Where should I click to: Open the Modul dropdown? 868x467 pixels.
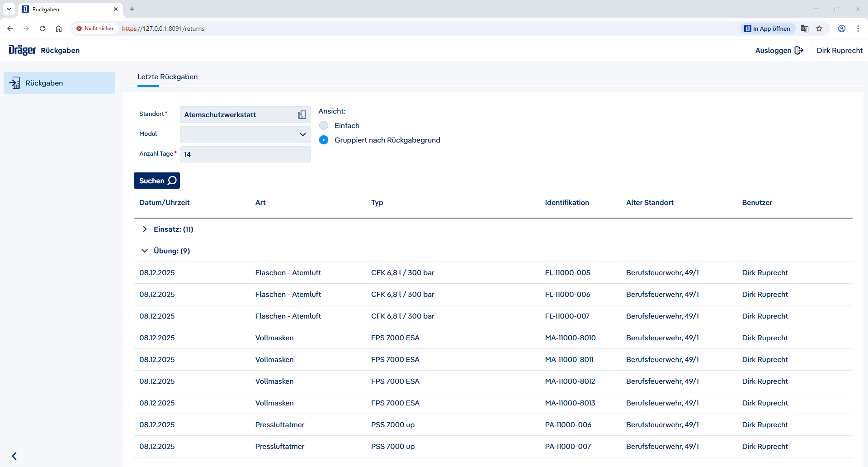245,134
